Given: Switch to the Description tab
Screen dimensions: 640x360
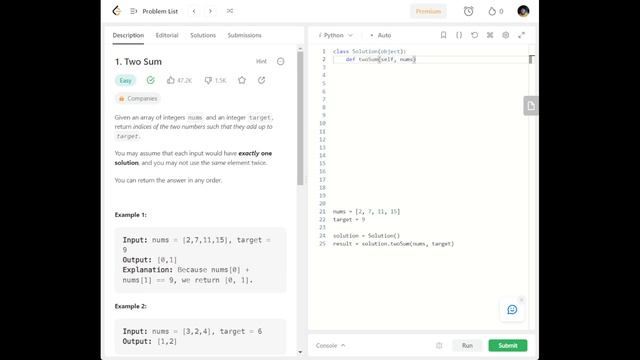Looking at the screenshot, I should [x=128, y=36].
